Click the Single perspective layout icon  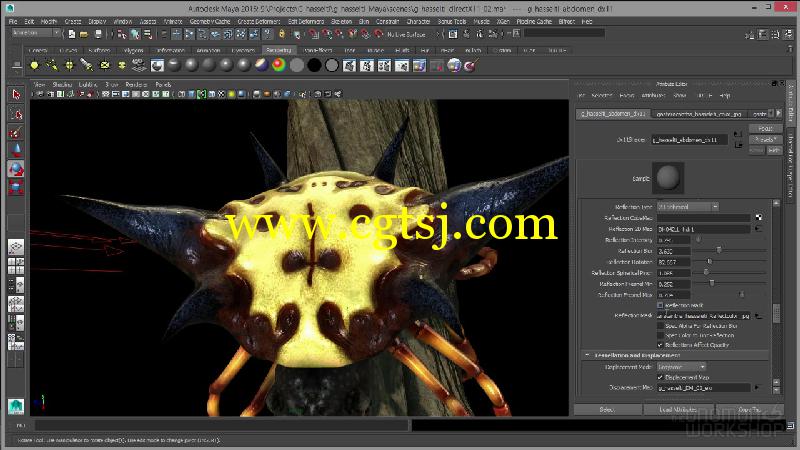point(16,247)
